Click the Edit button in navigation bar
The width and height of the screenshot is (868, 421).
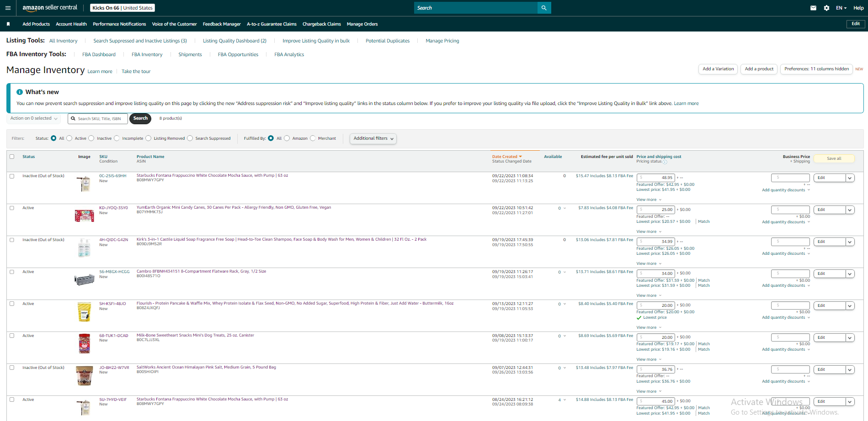coord(856,24)
